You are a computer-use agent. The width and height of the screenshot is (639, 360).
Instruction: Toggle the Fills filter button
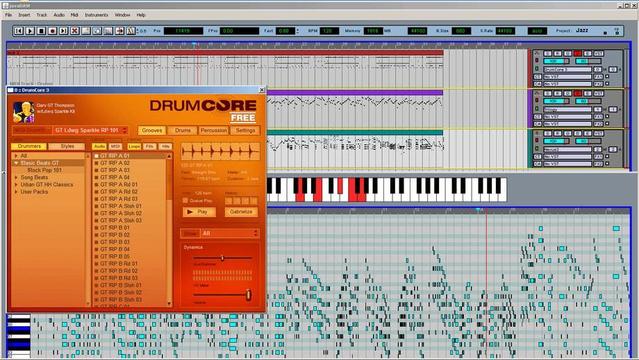tap(150, 146)
